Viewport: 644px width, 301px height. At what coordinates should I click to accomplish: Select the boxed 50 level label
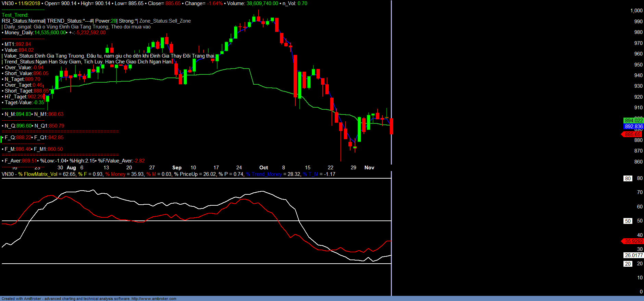(x=628, y=221)
